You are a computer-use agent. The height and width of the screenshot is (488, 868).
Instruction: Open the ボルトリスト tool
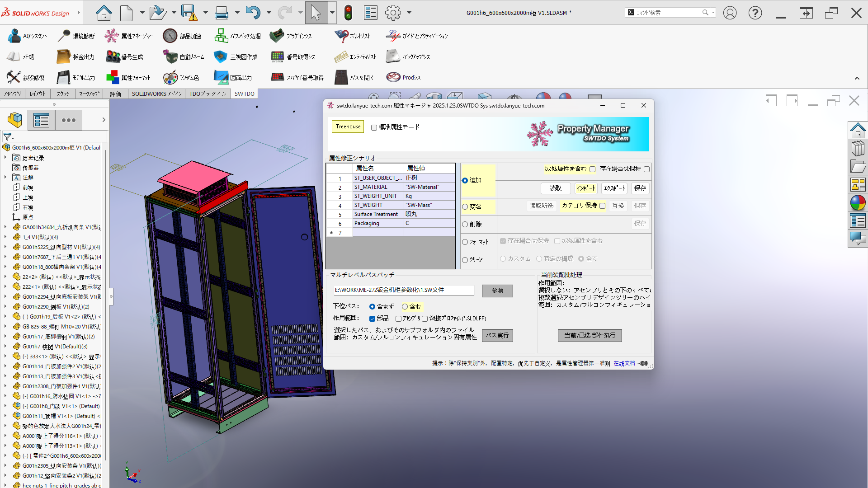341,36
